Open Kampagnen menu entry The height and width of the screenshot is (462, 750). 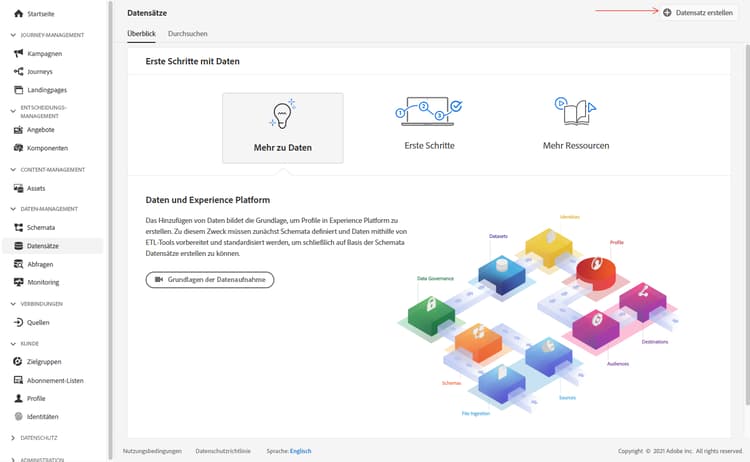click(44, 54)
